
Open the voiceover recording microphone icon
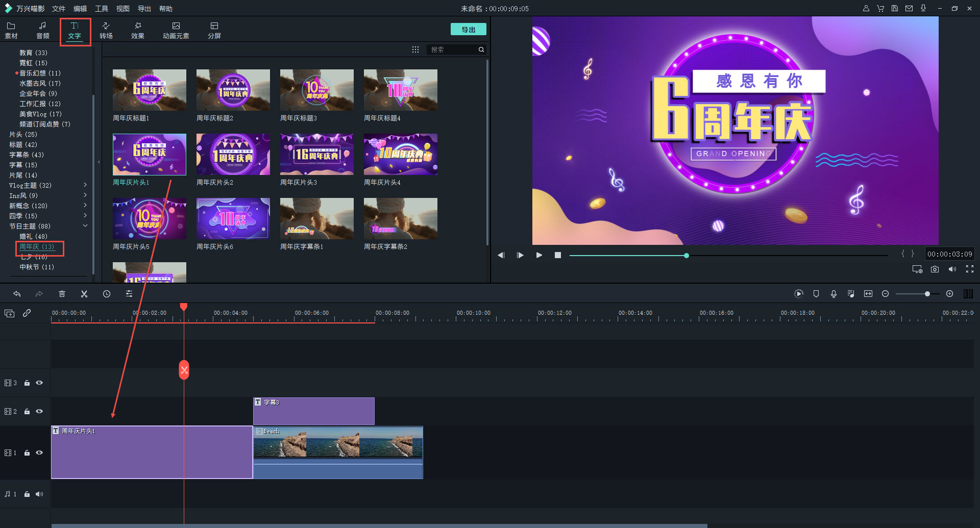833,294
